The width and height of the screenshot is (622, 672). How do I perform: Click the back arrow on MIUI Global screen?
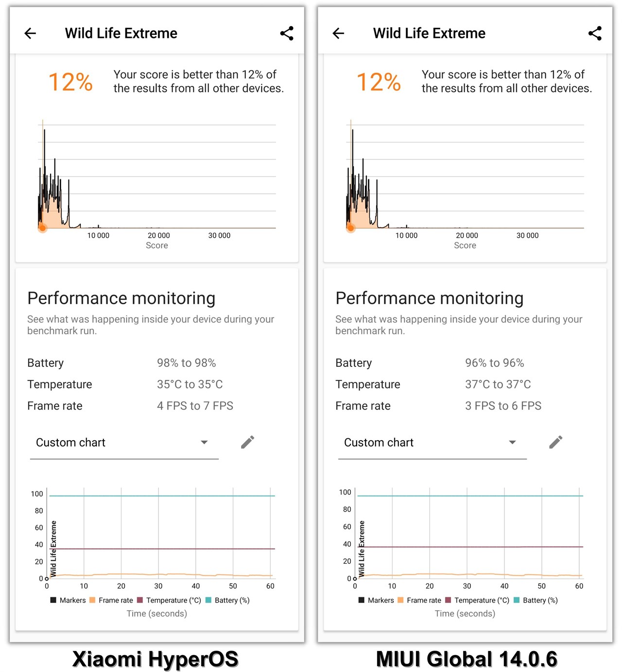pyautogui.click(x=338, y=33)
